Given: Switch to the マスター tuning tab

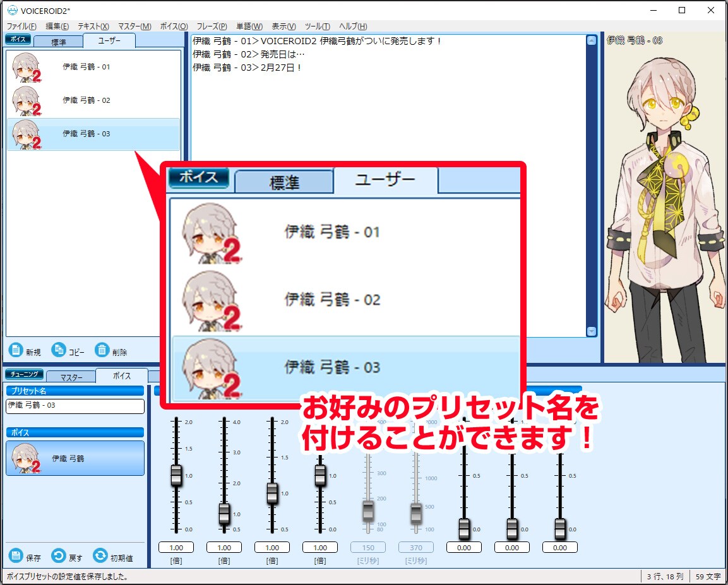Looking at the screenshot, I should (71, 377).
